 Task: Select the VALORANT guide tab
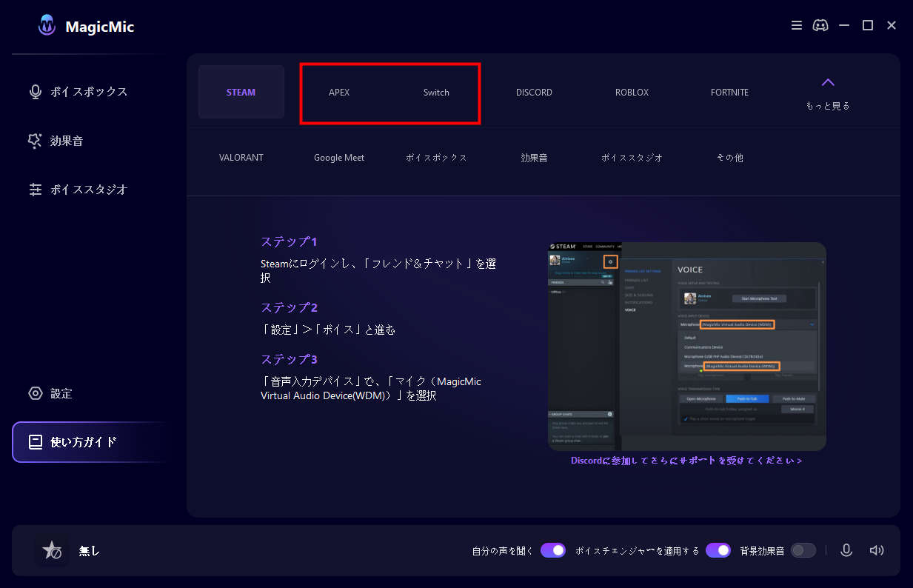(x=241, y=158)
